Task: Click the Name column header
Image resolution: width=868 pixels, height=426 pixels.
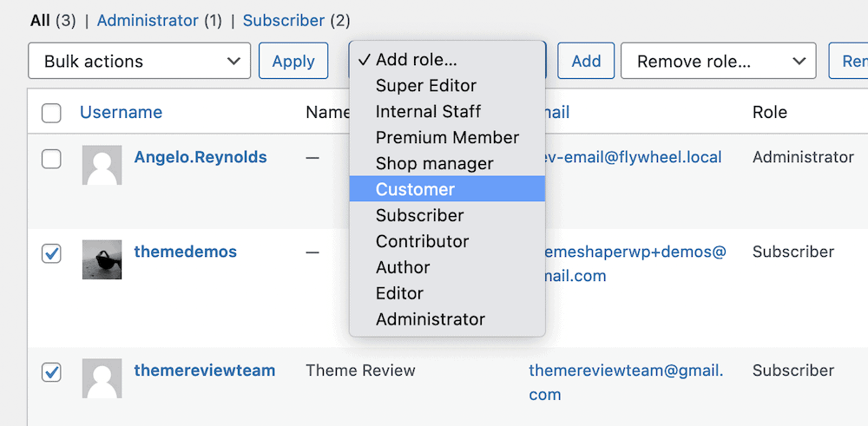Action: pyautogui.click(x=327, y=112)
